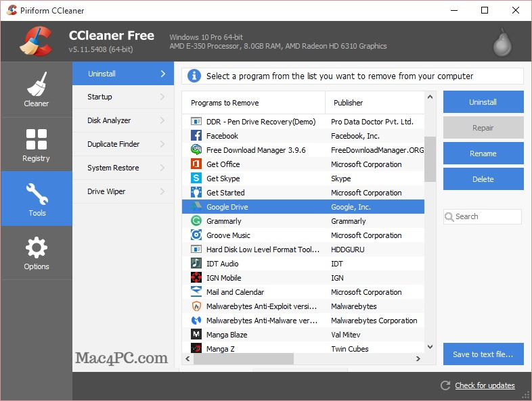Click the chevron next to System Restore

[x=162, y=168]
